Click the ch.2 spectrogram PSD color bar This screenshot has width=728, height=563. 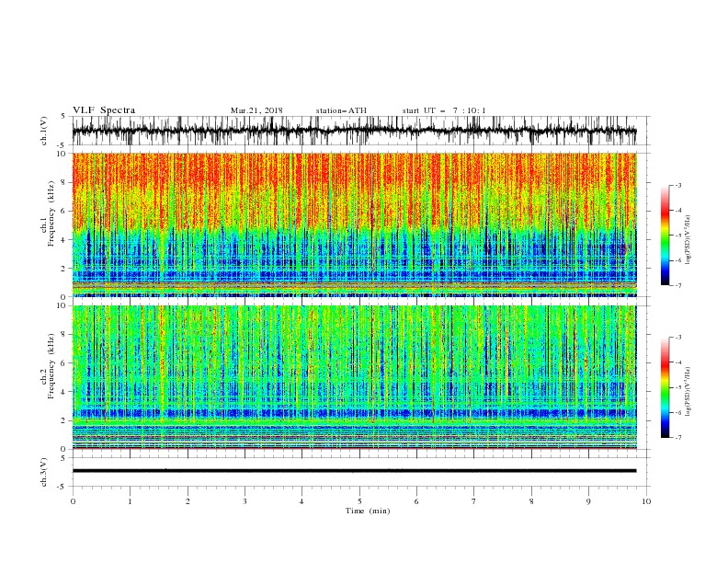pyautogui.click(x=665, y=387)
